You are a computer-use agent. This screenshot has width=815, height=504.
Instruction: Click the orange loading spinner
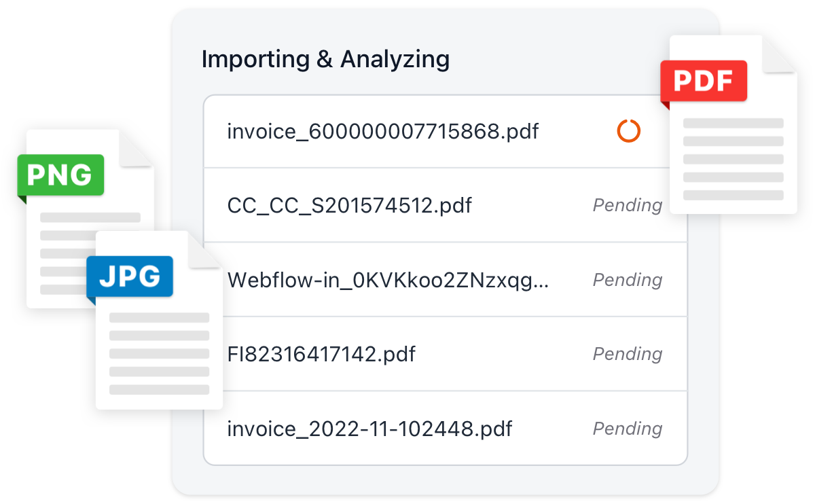click(628, 130)
